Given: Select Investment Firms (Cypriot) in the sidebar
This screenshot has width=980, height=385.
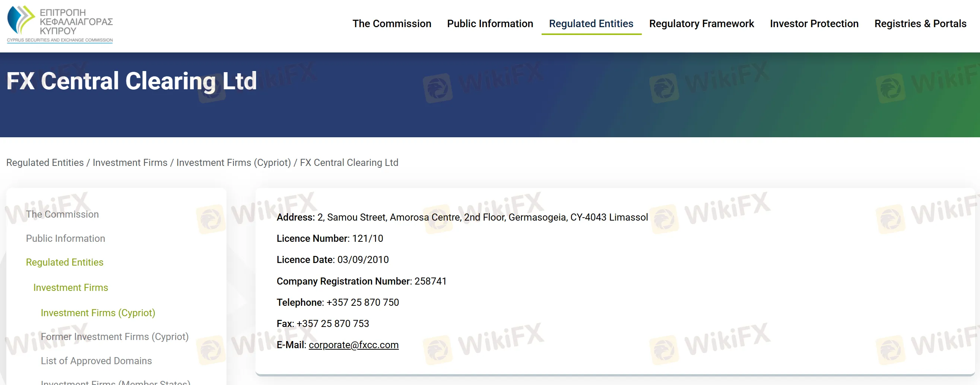Looking at the screenshot, I should 98,313.
